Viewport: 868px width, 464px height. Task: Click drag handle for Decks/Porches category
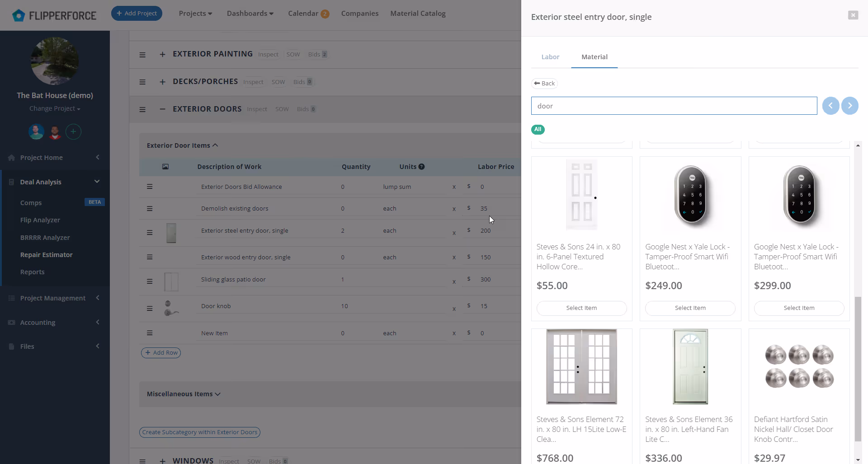pyautogui.click(x=142, y=82)
